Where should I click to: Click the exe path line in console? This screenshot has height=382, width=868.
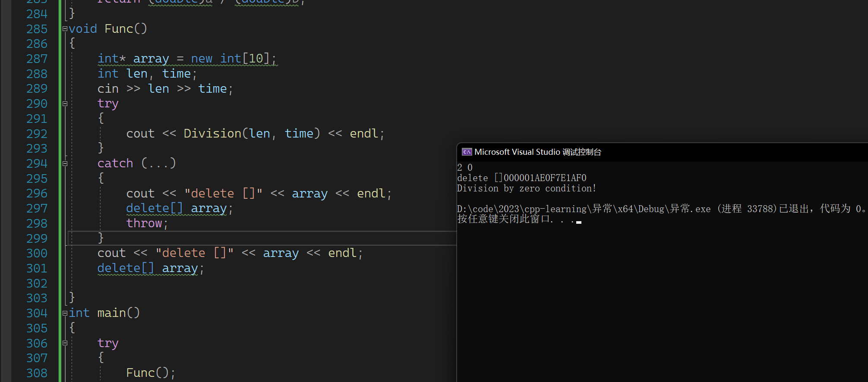coord(662,209)
